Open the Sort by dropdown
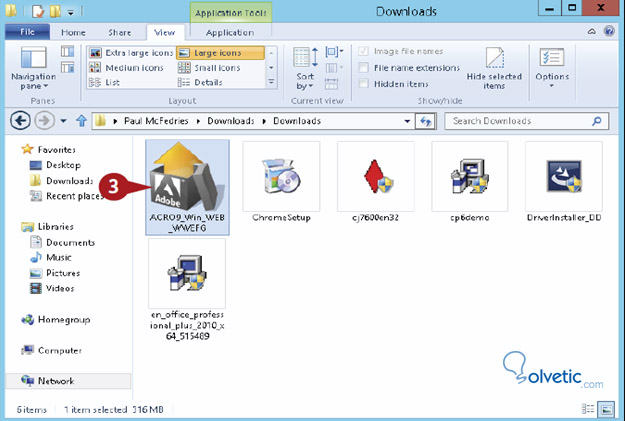The width and height of the screenshot is (625, 421). 305,68
